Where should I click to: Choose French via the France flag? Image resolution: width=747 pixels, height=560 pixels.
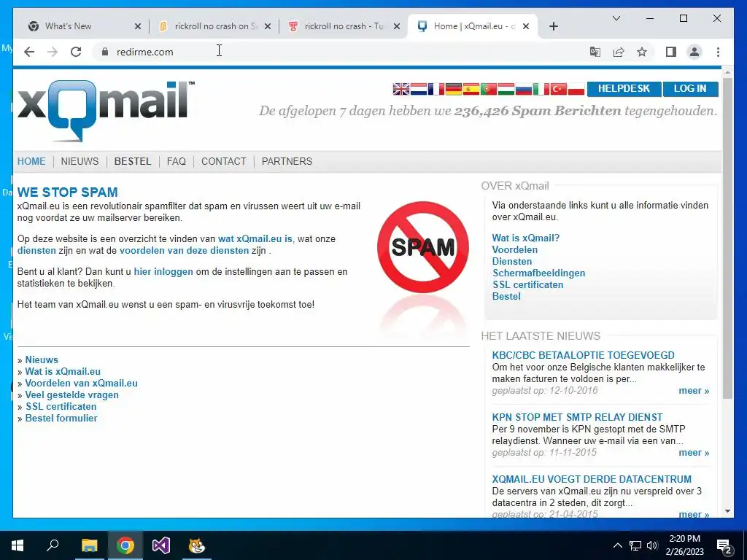point(436,89)
